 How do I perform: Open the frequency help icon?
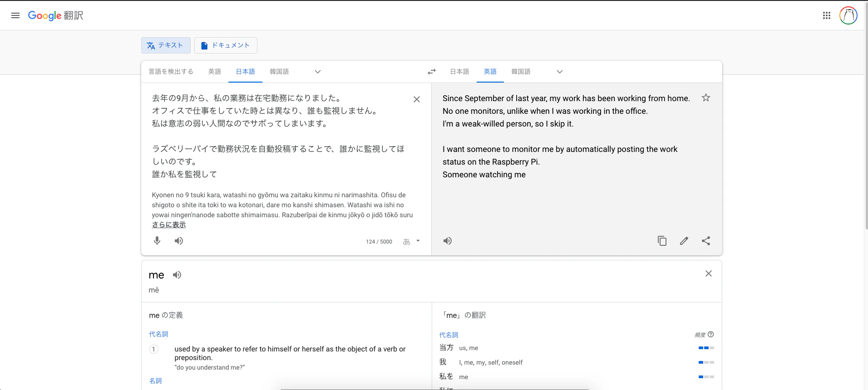(x=711, y=335)
